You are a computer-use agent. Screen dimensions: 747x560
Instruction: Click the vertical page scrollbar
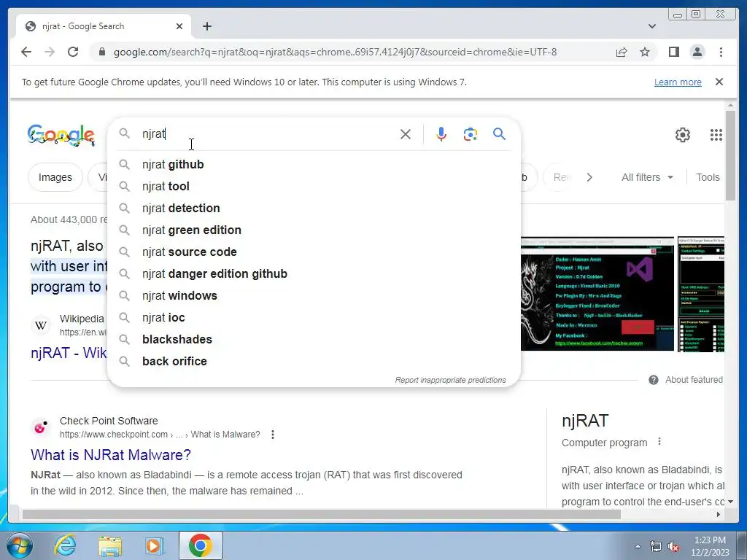[730, 155]
